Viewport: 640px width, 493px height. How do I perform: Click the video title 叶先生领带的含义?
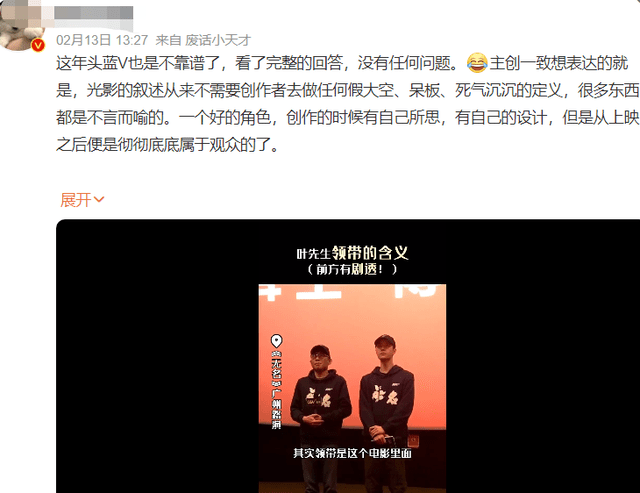352,253
